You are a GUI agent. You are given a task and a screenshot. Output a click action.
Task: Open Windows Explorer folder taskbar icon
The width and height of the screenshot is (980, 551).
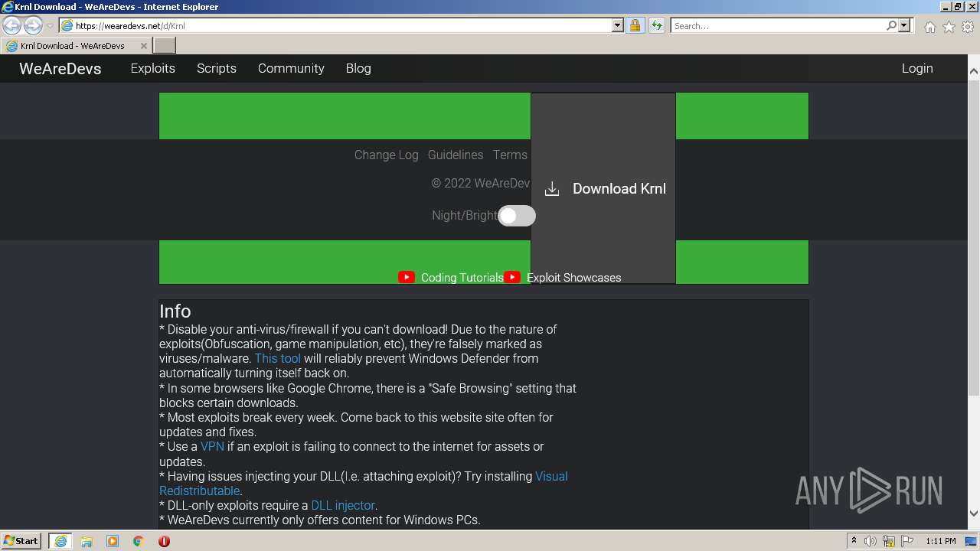87,541
